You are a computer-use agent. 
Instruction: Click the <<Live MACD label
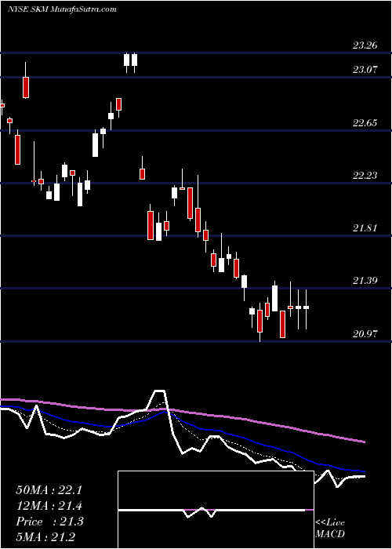coord(330,529)
